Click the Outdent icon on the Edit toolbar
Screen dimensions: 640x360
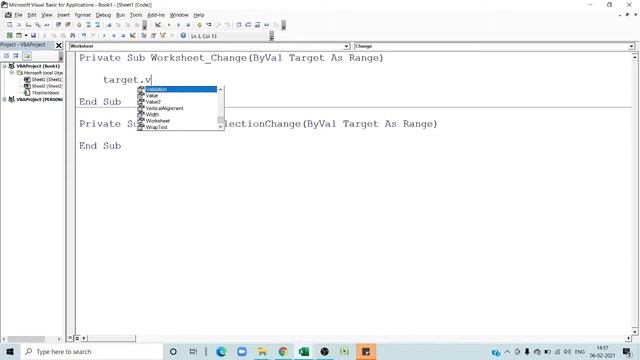tap(68, 25)
